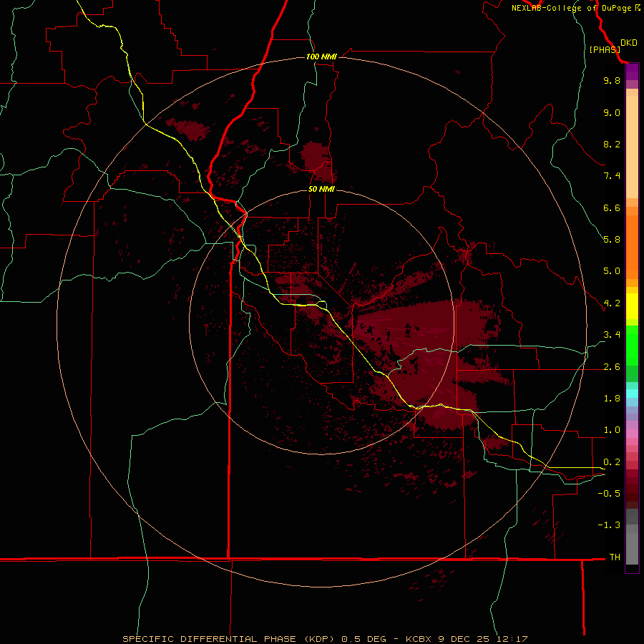Screen dimensions: 644x644
Task: Pick the pink swatch on the color bar
Action: [x=632, y=434]
